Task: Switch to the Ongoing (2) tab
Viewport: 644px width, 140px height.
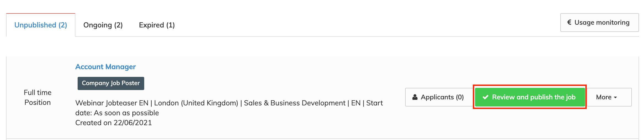Action: tap(103, 25)
